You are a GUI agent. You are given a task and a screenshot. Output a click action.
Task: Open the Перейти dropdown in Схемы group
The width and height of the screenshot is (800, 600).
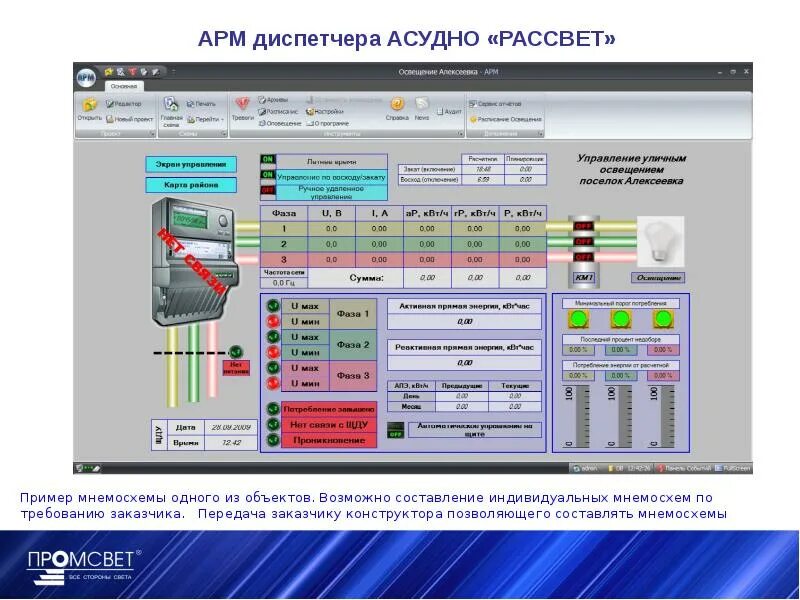coord(206,119)
